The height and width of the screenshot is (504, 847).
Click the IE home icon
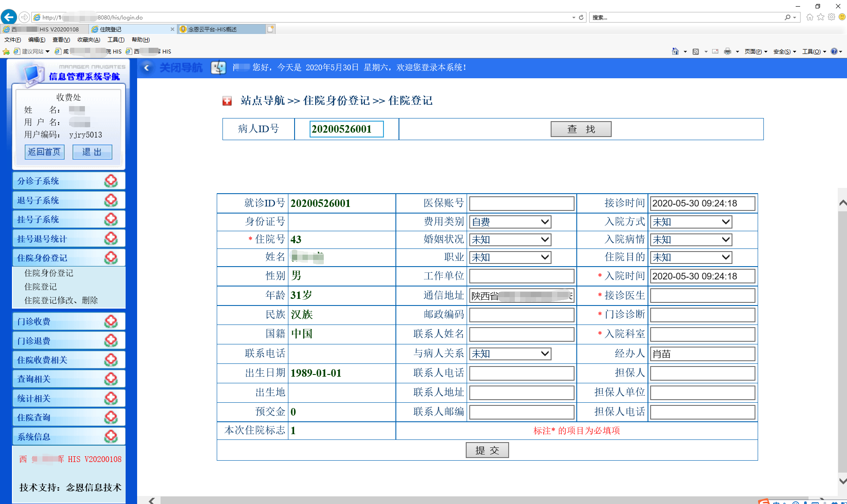coord(809,17)
